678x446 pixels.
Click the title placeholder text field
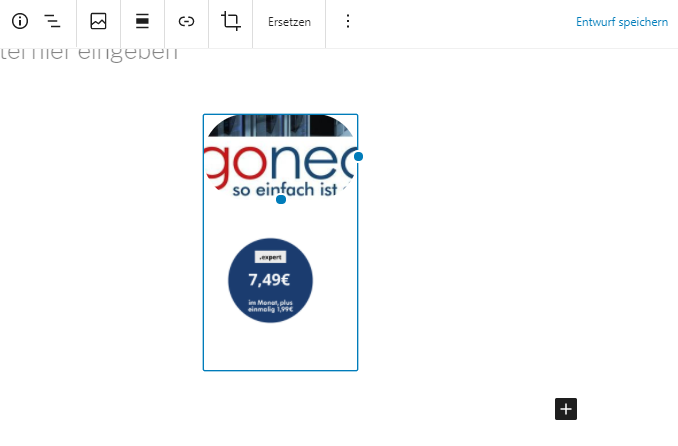[89, 54]
